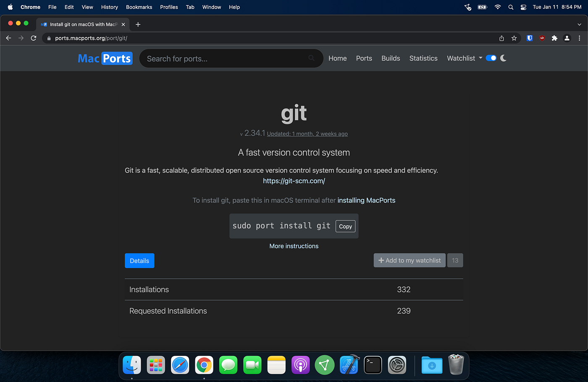Open Finder from the dock

132,365
